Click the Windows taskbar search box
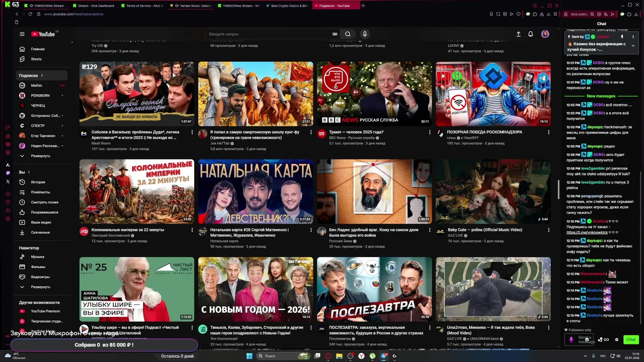This screenshot has height=362, width=644. 283,356
